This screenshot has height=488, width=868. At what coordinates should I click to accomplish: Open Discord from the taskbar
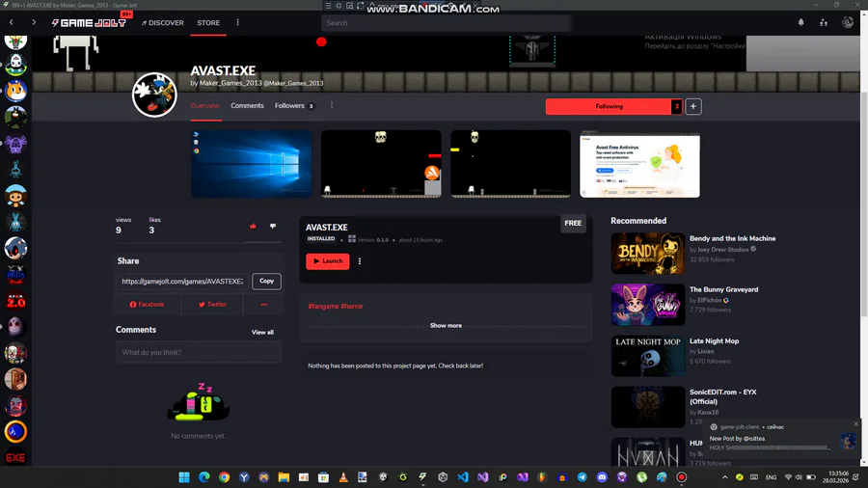602,477
